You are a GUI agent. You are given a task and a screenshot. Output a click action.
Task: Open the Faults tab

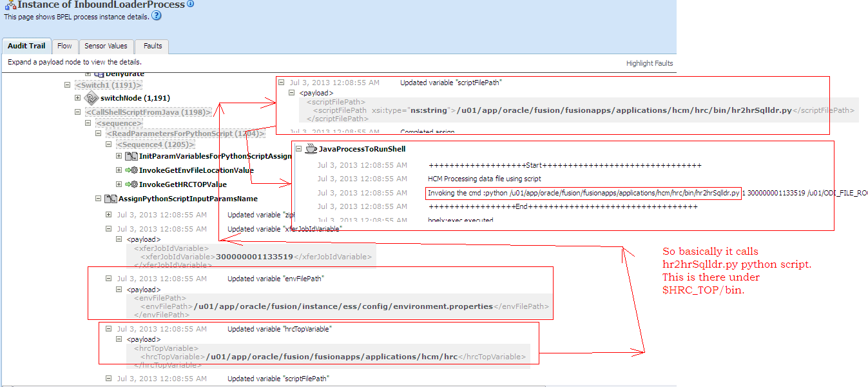pos(151,46)
